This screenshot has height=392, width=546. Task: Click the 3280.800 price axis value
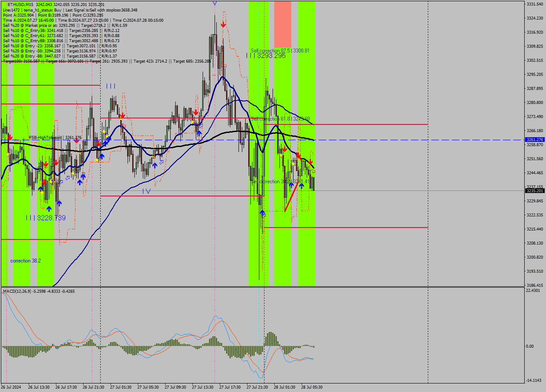(534, 102)
